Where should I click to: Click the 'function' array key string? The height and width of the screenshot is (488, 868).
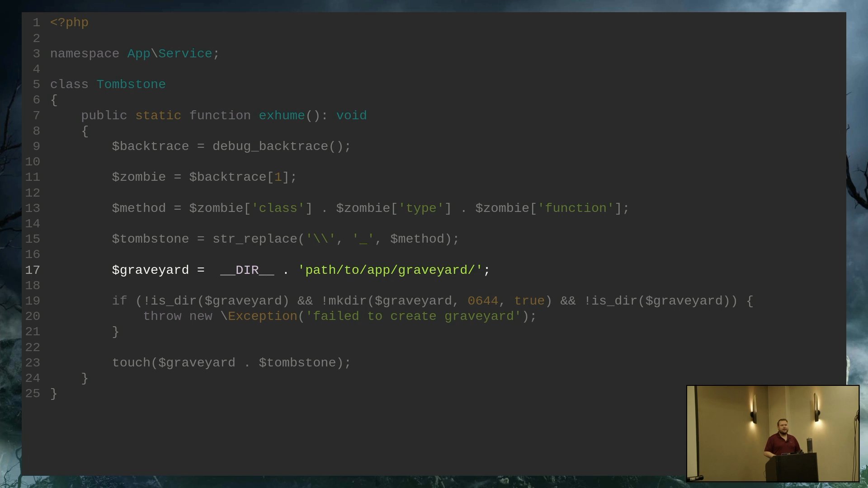click(576, 208)
